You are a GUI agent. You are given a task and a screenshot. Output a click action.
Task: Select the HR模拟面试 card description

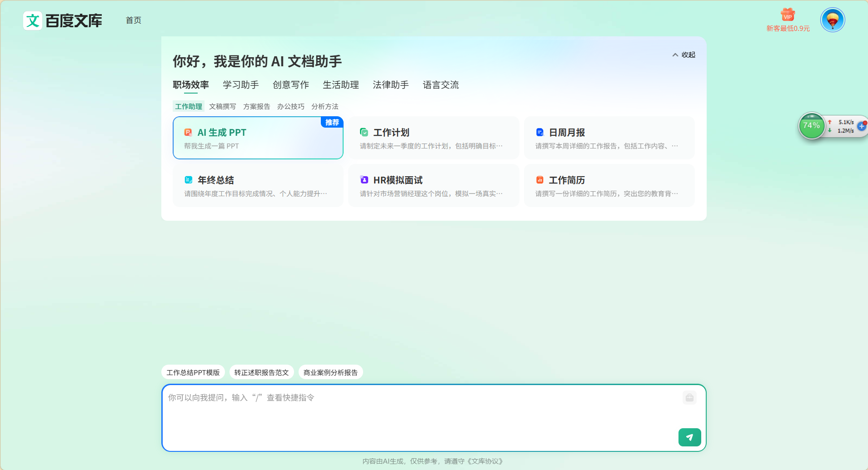point(431,194)
